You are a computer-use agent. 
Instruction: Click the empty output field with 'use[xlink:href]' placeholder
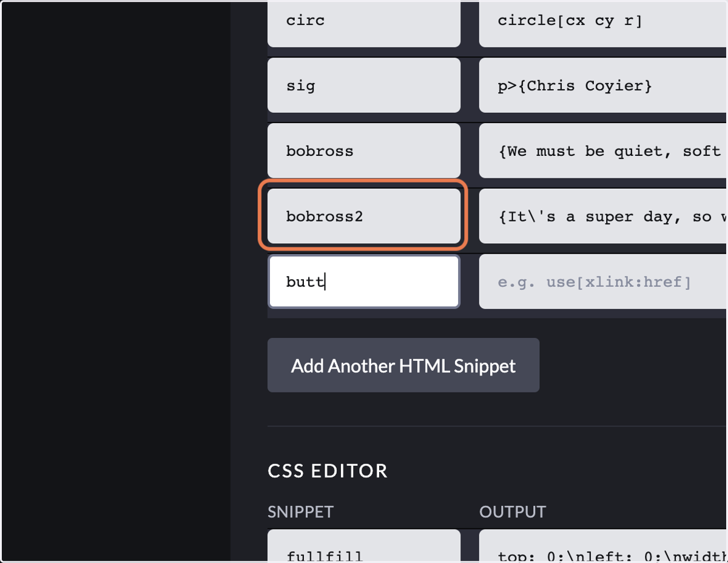[x=604, y=281]
